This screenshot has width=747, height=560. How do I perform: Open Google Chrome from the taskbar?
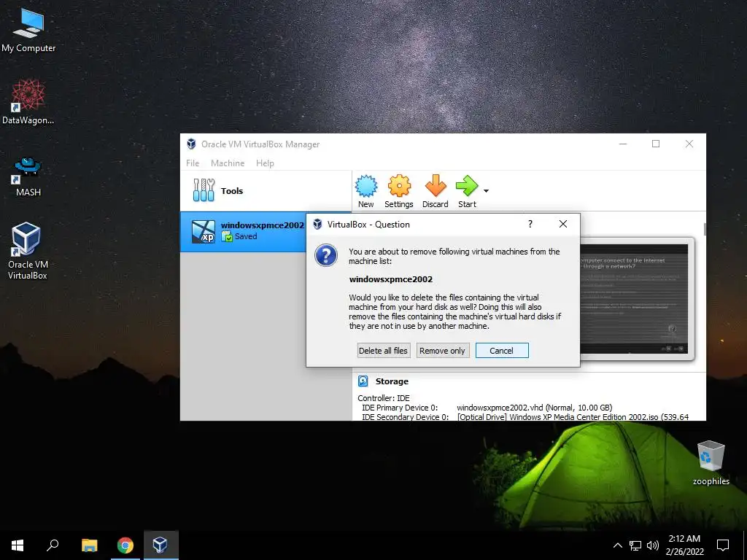[125, 545]
